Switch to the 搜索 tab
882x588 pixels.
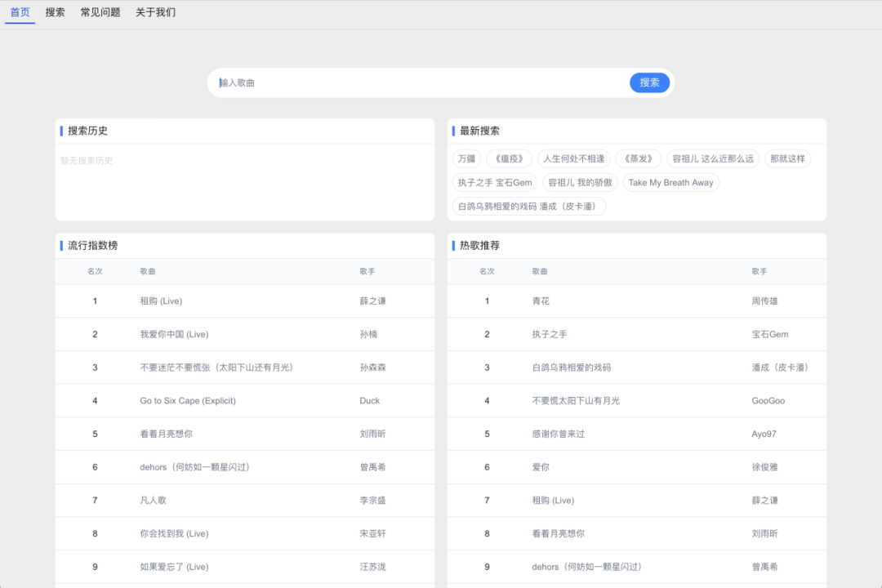(x=56, y=12)
